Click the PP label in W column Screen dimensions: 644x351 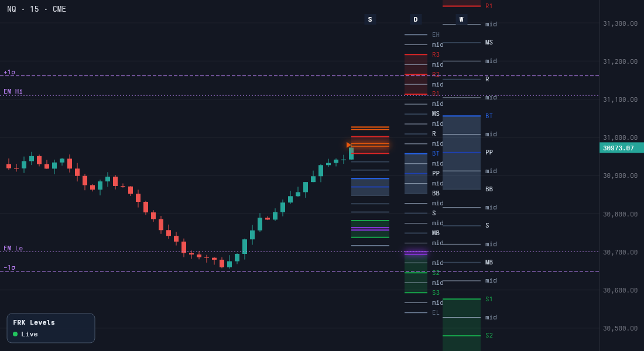489,152
